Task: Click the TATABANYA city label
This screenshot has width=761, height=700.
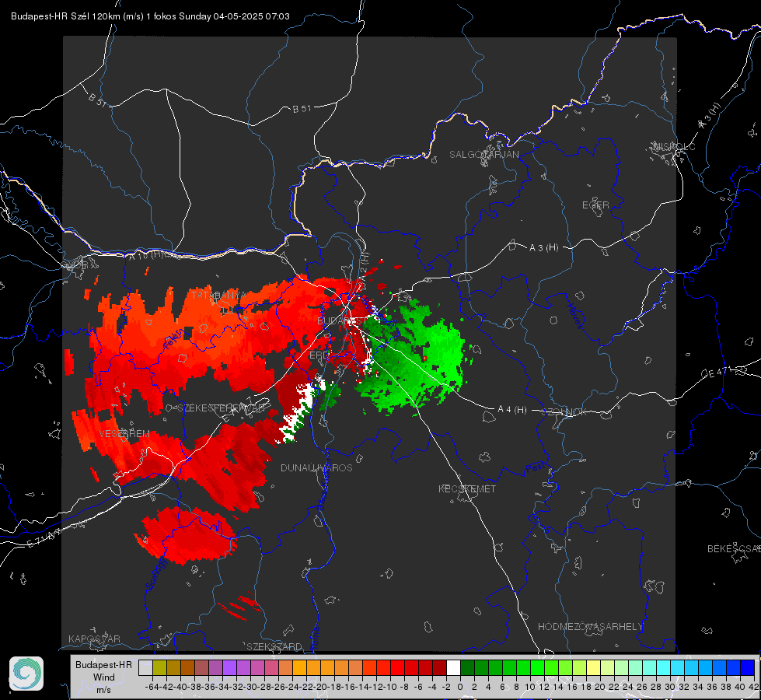Action: coord(219,296)
